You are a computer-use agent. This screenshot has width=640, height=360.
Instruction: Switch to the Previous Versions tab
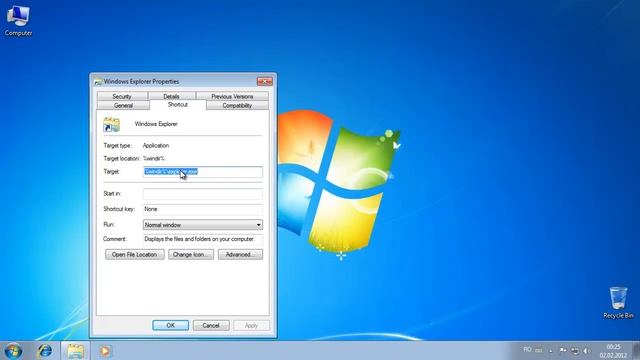[x=232, y=96]
